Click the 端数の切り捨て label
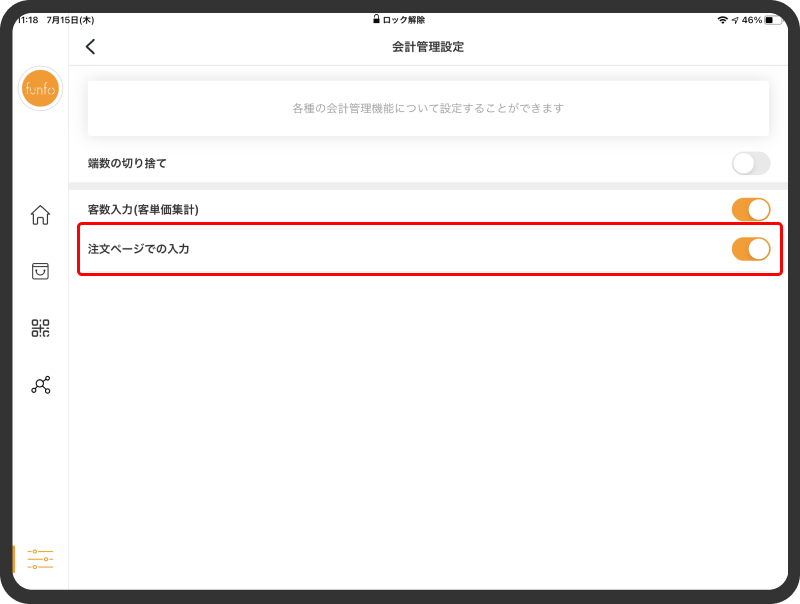Viewport: 800px width, 604px height. click(x=127, y=163)
